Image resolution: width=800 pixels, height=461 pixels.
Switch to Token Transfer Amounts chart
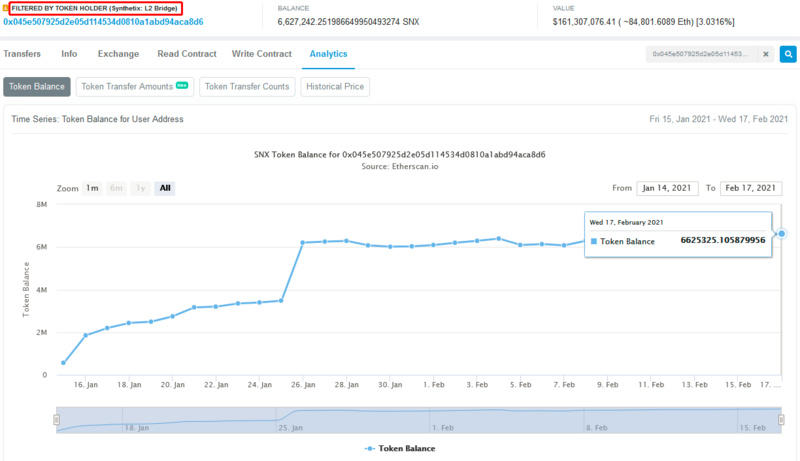[x=134, y=87]
